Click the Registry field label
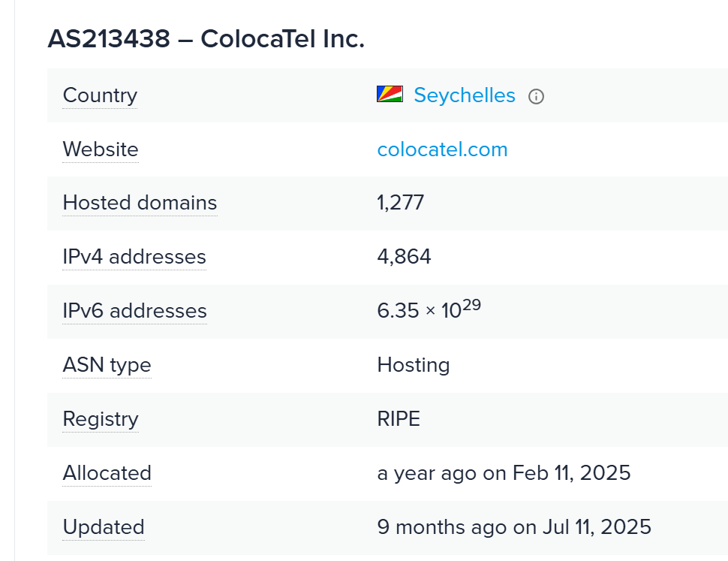 coord(101,419)
